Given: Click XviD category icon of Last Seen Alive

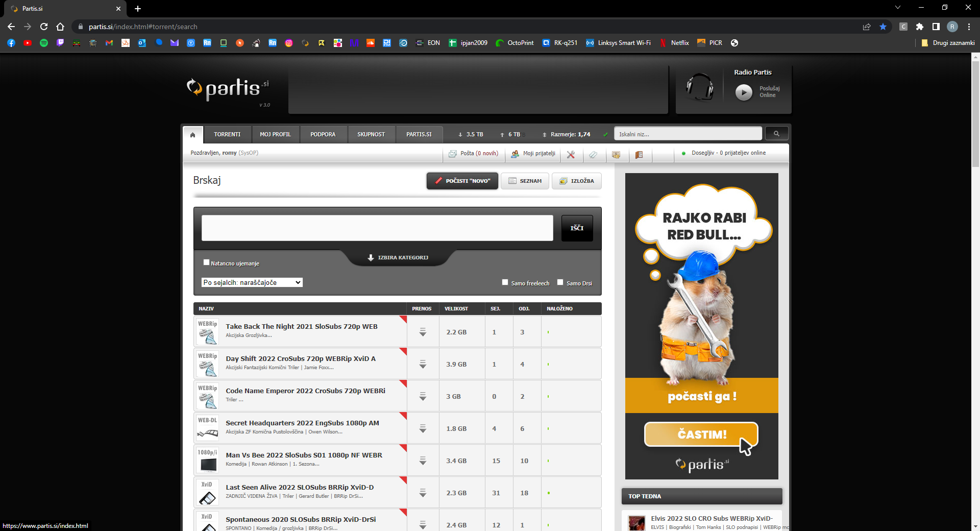Looking at the screenshot, I should pos(208,493).
